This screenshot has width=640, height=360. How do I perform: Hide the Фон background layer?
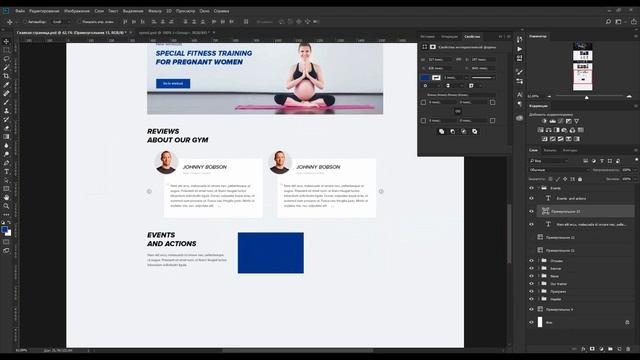531,322
